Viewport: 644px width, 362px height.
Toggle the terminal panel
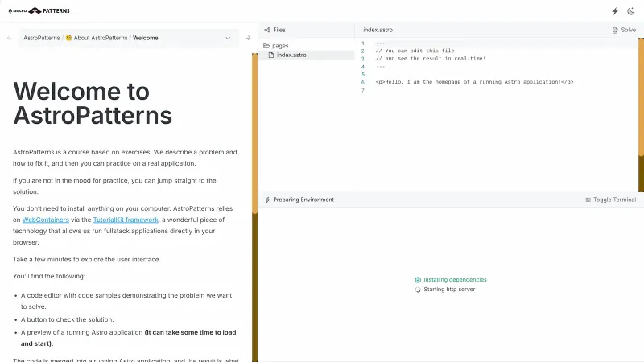(x=613, y=200)
